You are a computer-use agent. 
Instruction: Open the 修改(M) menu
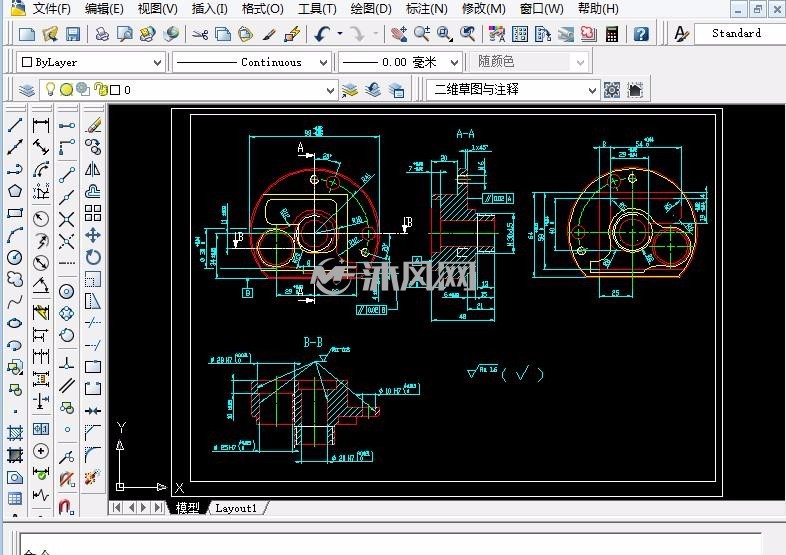coord(484,9)
